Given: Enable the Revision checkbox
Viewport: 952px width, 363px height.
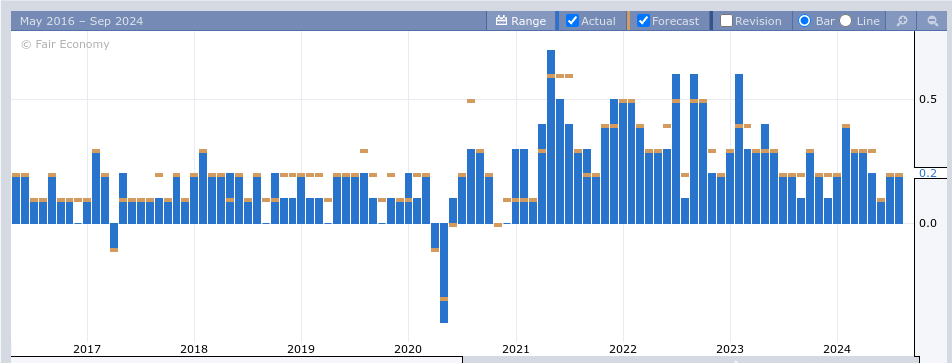Looking at the screenshot, I should pos(726,21).
